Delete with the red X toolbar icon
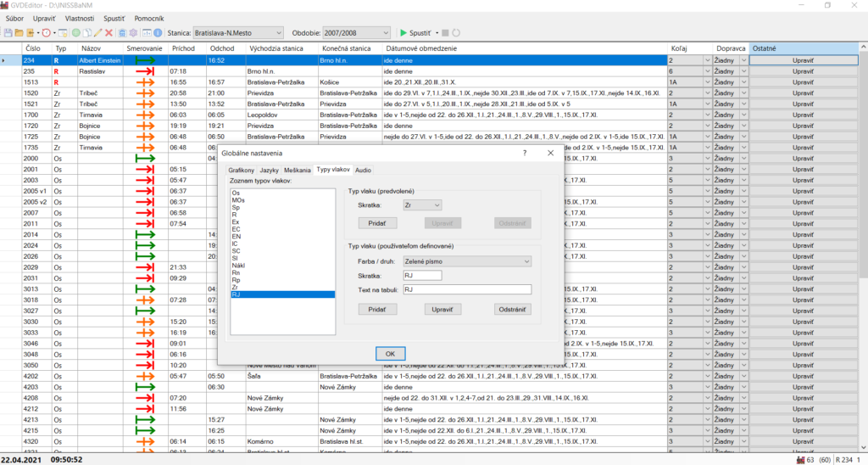 109,33
